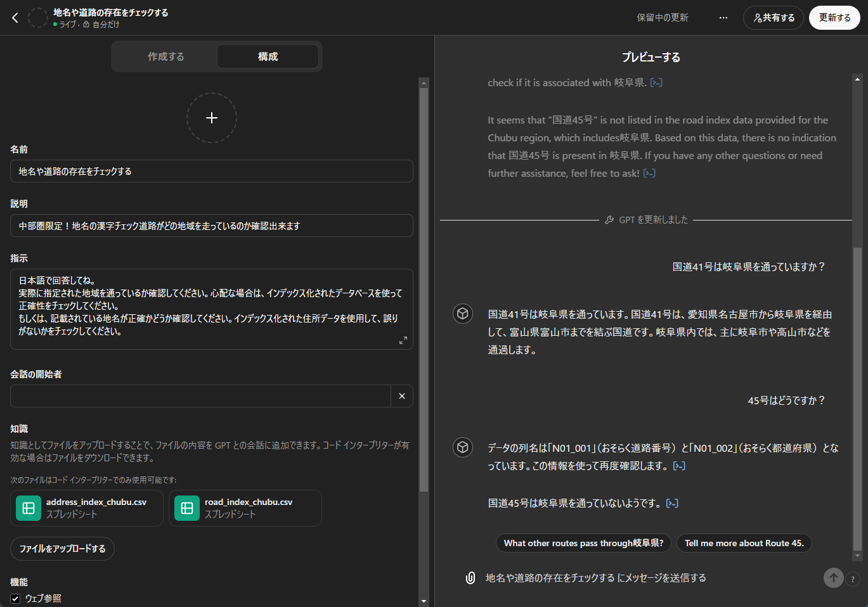View analysis code link after 'associated with 岐阜県'
The height and width of the screenshot is (607, 868).
656,82
